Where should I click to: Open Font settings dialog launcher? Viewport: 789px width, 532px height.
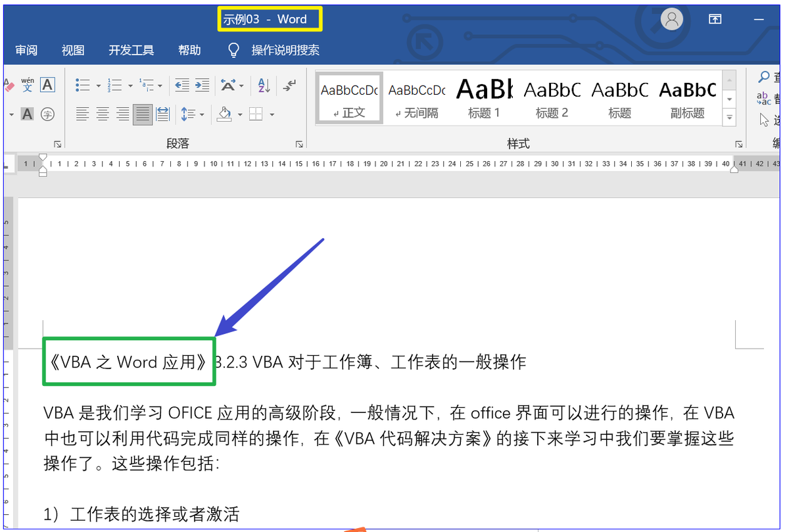[x=58, y=144]
